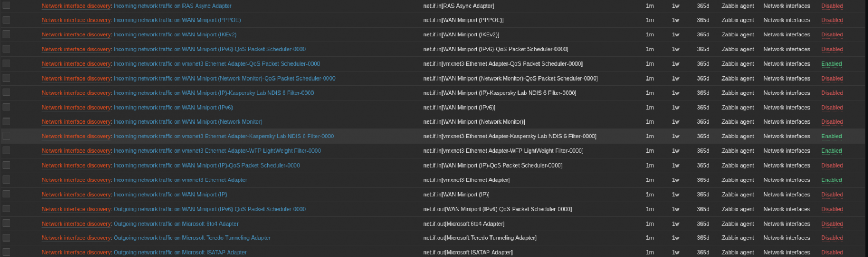This screenshot has width=868, height=257.
Task: Enable the incoming WAN Miniport (PPPOE) item
Action: (832, 20)
